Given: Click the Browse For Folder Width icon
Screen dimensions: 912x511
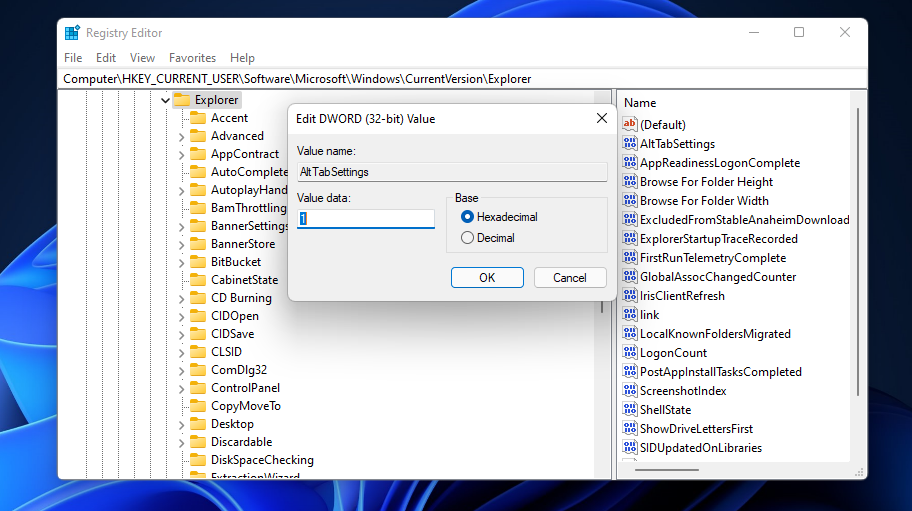Looking at the screenshot, I should [x=629, y=200].
